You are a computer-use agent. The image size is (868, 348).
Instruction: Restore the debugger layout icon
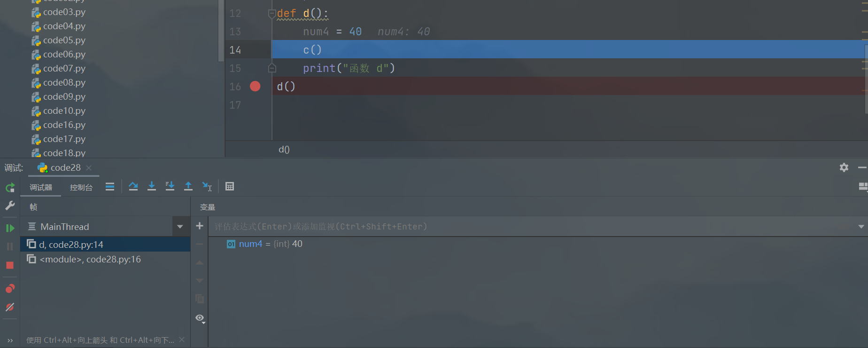pos(863,187)
